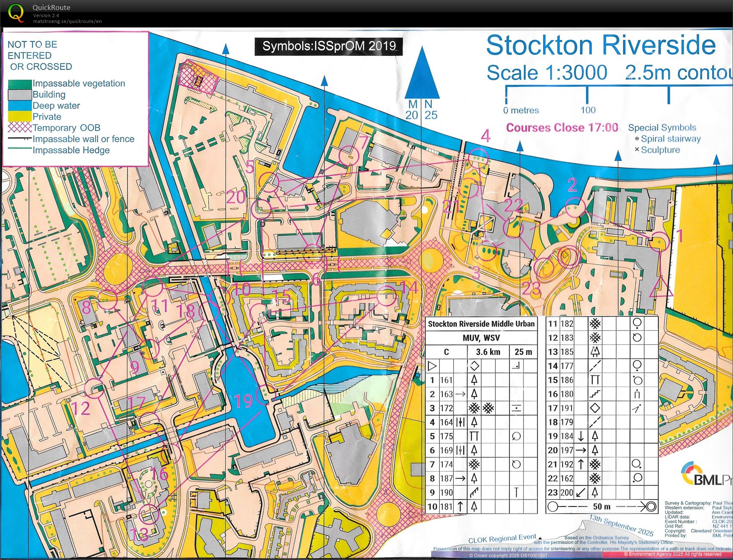Click the yellow Private legend swatch
Screen dimensions: 733x560
tap(20, 116)
